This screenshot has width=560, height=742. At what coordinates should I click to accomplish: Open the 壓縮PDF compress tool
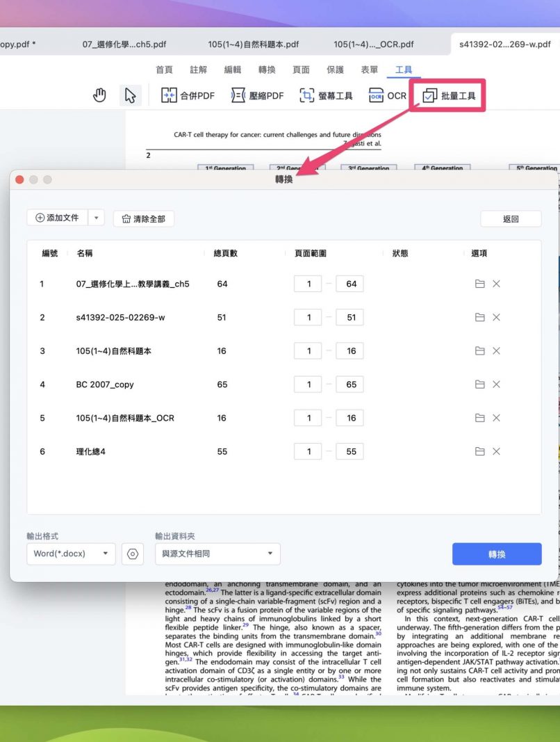point(257,96)
